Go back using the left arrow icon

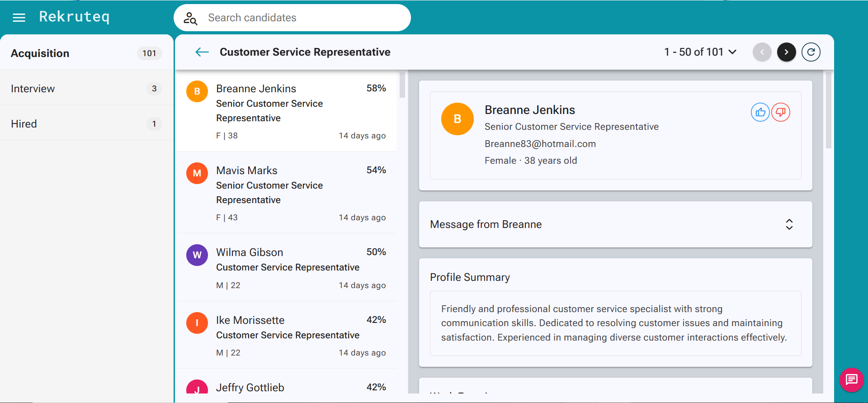[x=202, y=52]
